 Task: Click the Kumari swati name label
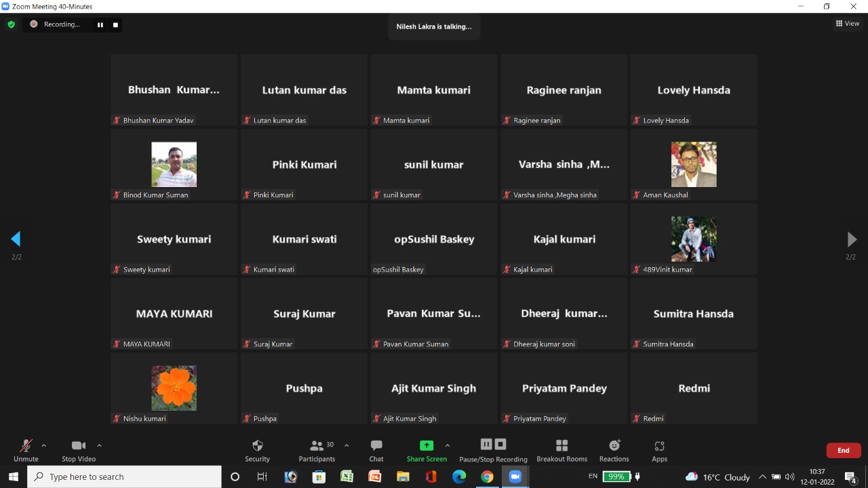274,269
